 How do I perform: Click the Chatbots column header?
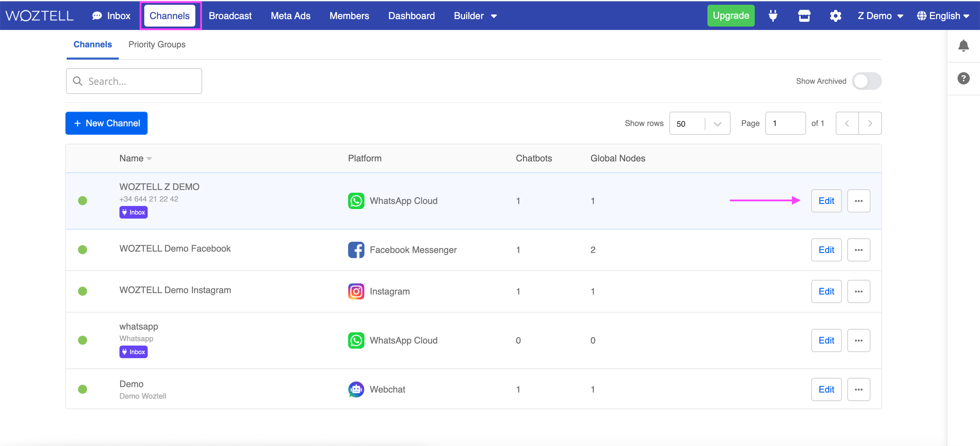pos(533,158)
